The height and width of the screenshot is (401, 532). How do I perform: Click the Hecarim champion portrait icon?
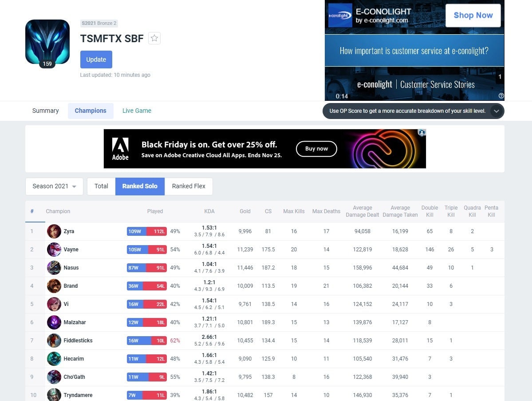(54, 359)
